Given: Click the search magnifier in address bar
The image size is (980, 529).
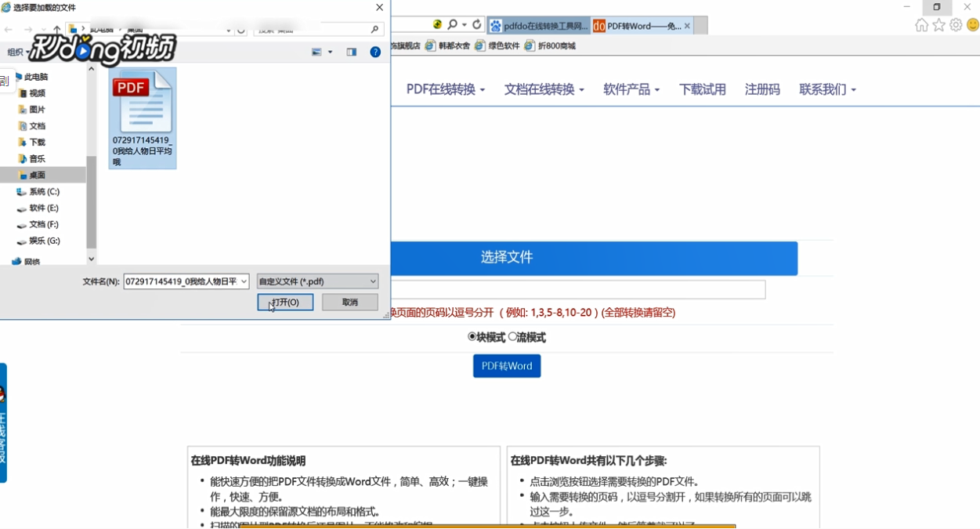Looking at the screenshot, I should (x=452, y=24).
